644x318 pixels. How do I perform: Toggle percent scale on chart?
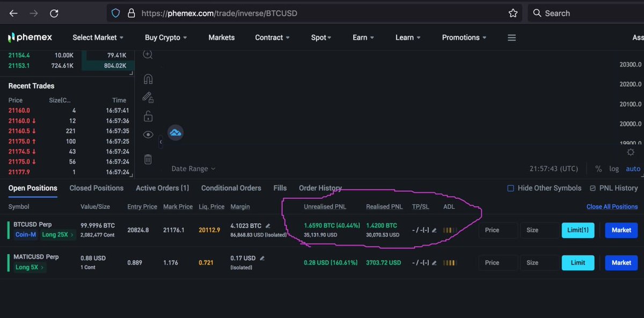(x=598, y=169)
